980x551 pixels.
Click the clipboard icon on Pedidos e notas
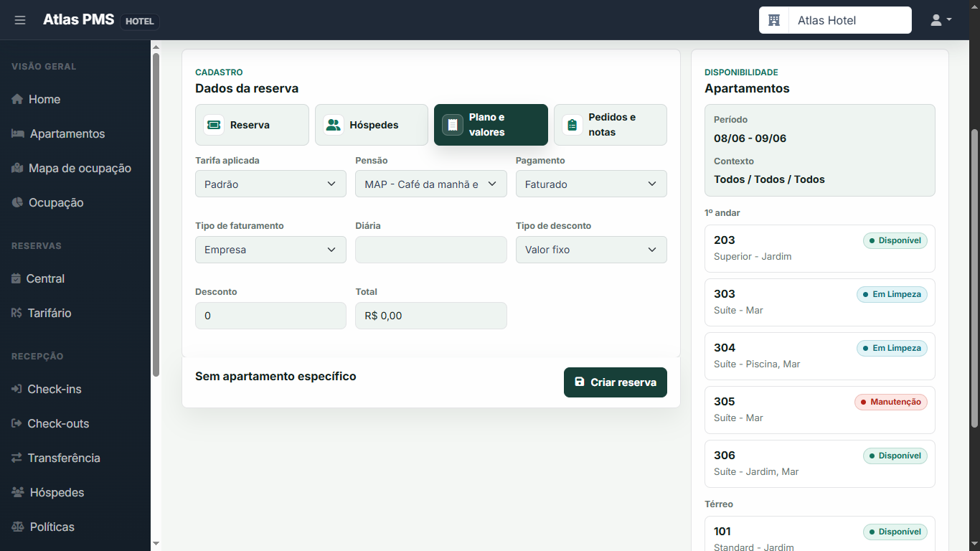pyautogui.click(x=573, y=125)
